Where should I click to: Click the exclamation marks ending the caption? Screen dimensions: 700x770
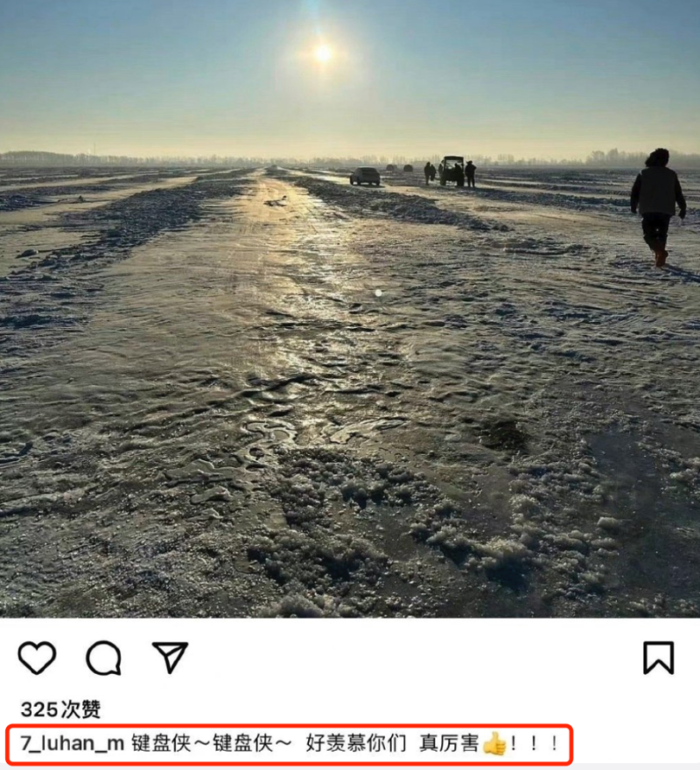[534, 743]
